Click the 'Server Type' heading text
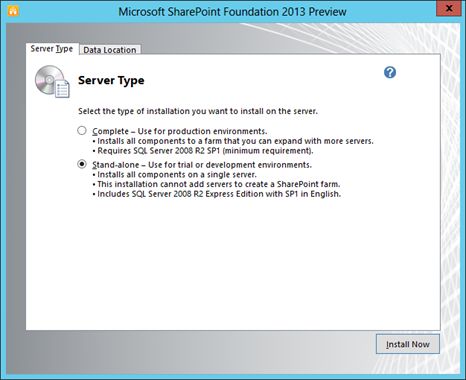Viewport: 466px width, 380px height. point(111,80)
